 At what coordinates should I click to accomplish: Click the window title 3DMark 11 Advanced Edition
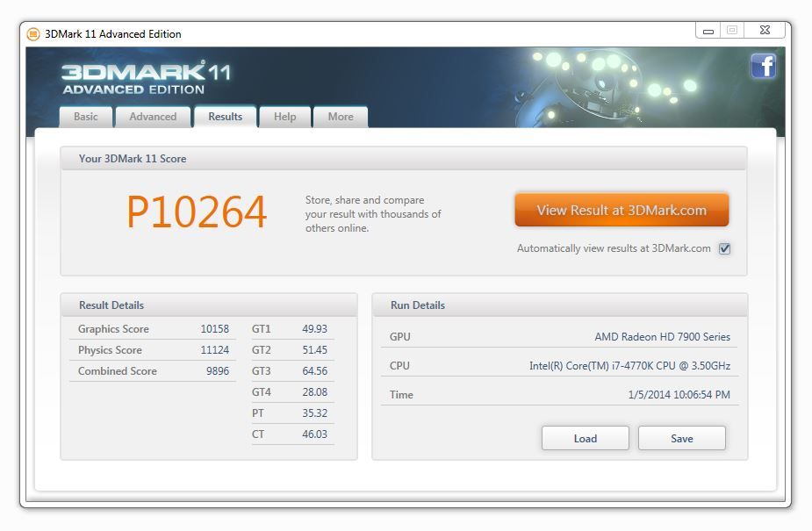pyautogui.click(x=113, y=34)
